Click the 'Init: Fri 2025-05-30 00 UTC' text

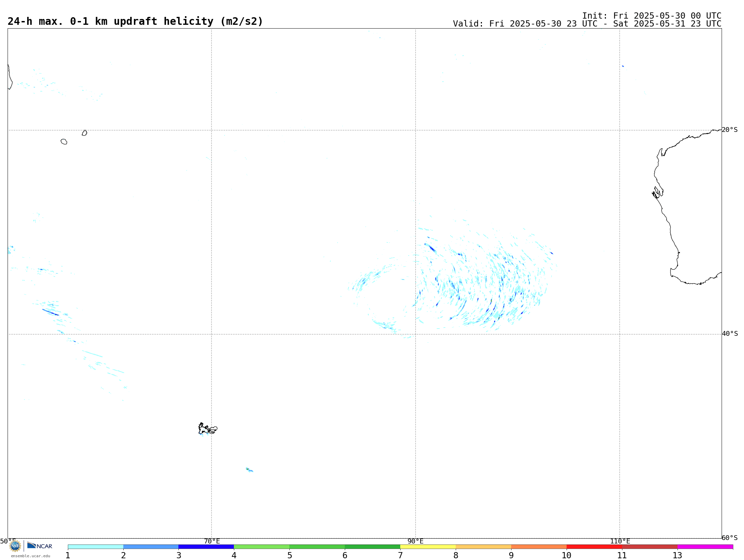click(x=652, y=16)
